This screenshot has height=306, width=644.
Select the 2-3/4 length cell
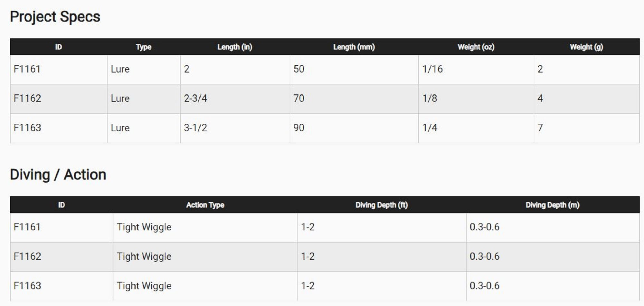point(195,98)
